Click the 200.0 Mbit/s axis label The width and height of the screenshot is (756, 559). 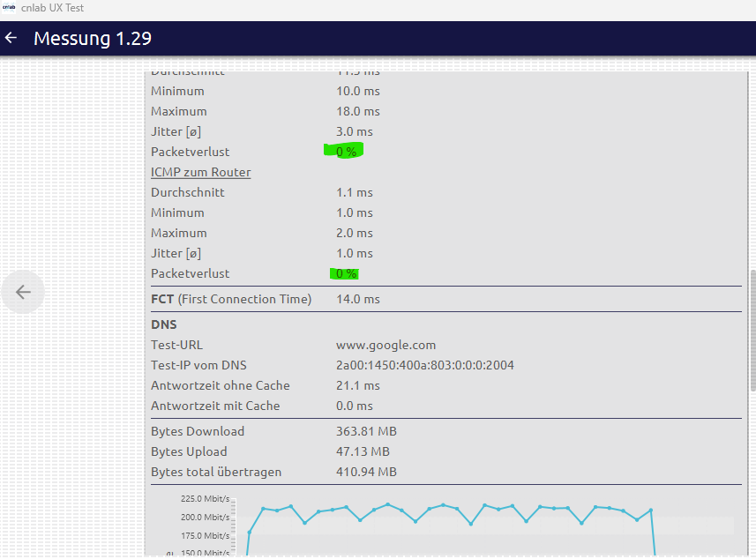[205, 517]
